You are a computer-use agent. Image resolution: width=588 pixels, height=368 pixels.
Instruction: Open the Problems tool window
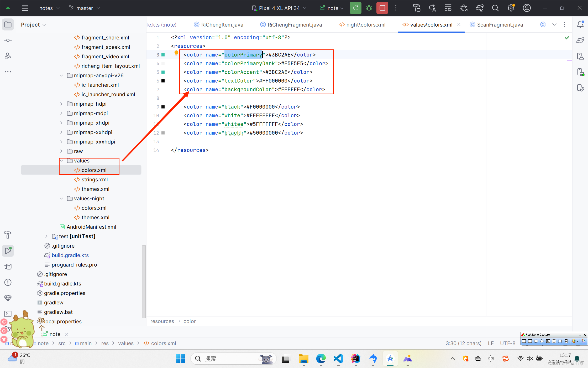8,282
